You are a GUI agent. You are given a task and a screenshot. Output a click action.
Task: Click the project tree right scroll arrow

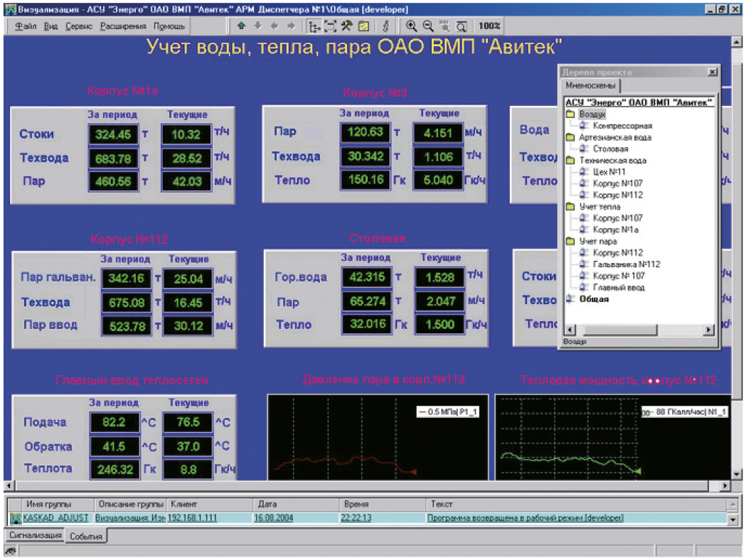709,330
